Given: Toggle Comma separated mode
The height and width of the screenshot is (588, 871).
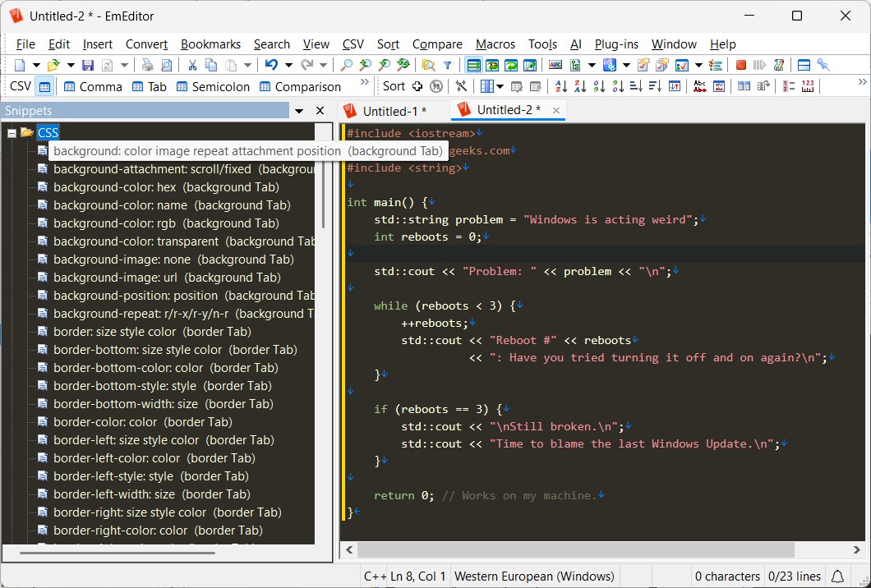Looking at the screenshot, I should 93,86.
